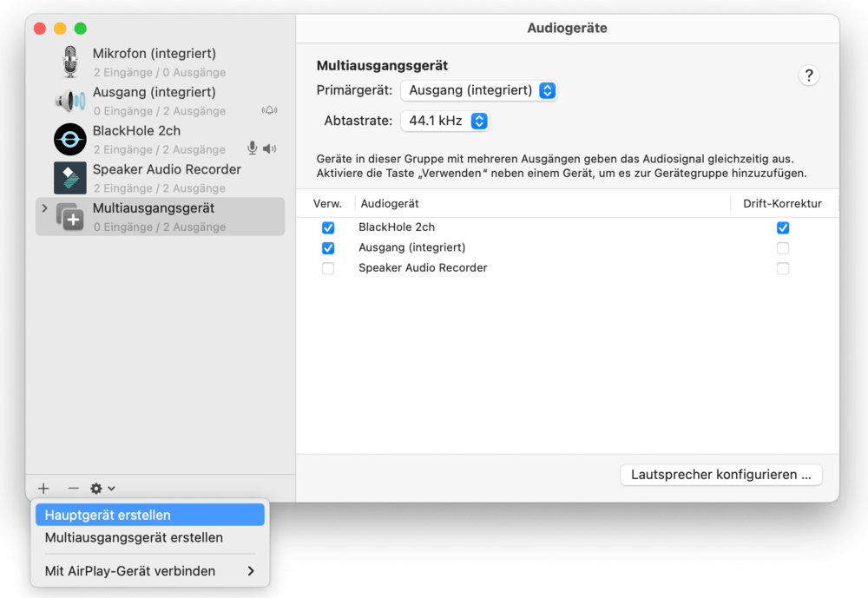The height and width of the screenshot is (598, 868).
Task: Uncheck Verwenden for Ausgang (integriert)
Action: [x=328, y=248]
